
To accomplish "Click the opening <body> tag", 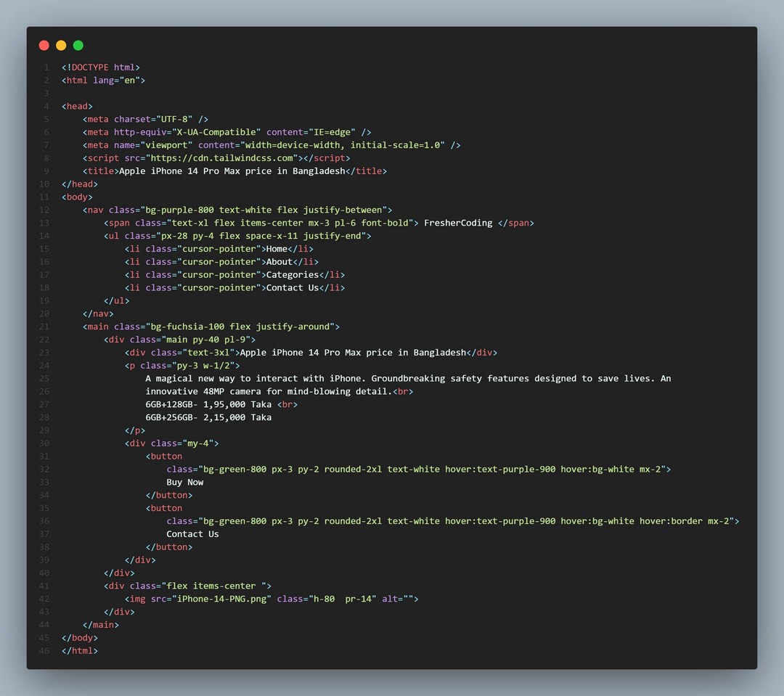I will pos(77,197).
